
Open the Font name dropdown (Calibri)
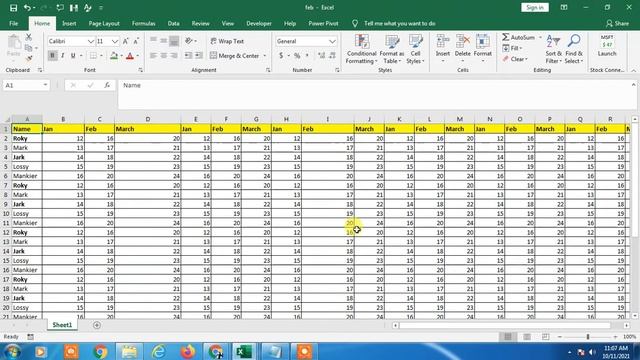click(x=91, y=41)
